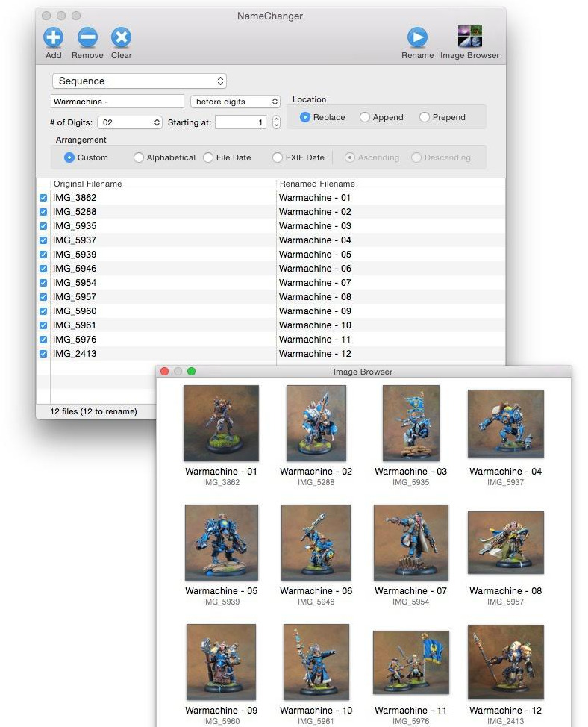The width and height of the screenshot is (588, 727).
Task: Click the Original Filename column header
Action: tap(163, 184)
